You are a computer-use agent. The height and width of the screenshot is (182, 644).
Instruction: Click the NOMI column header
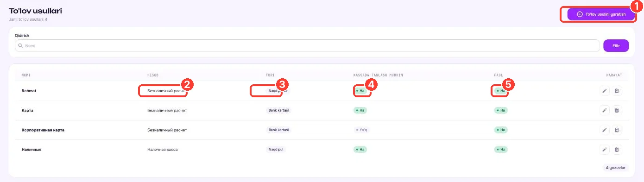pos(26,75)
